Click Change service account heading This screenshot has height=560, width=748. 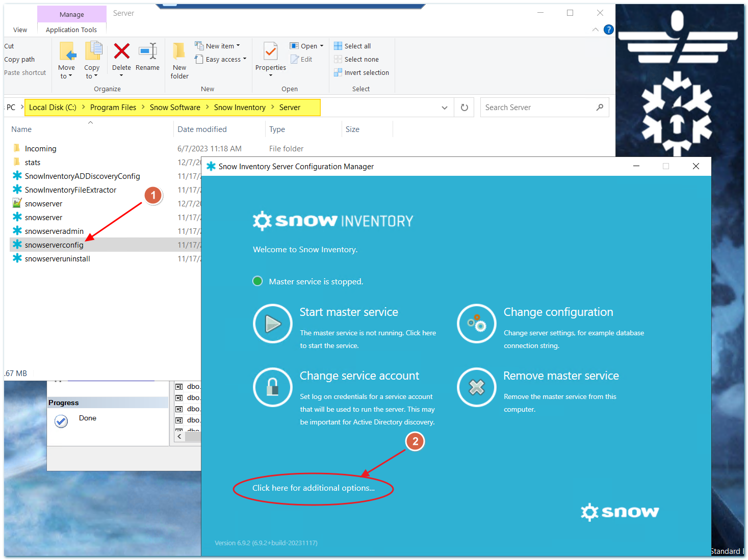(359, 376)
